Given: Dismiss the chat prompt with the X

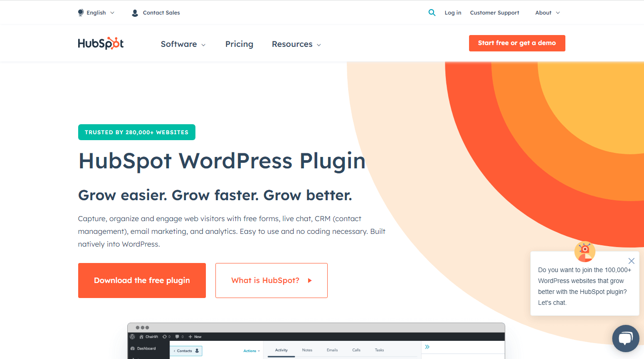Looking at the screenshot, I should (x=631, y=261).
